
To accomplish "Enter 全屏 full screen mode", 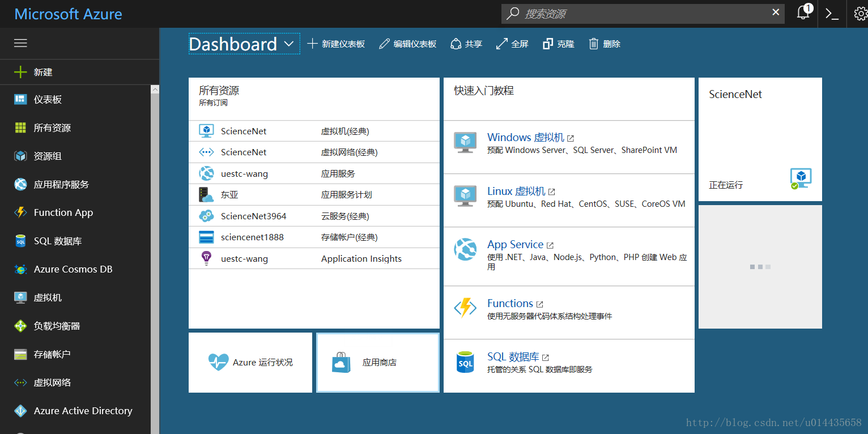I will [512, 44].
